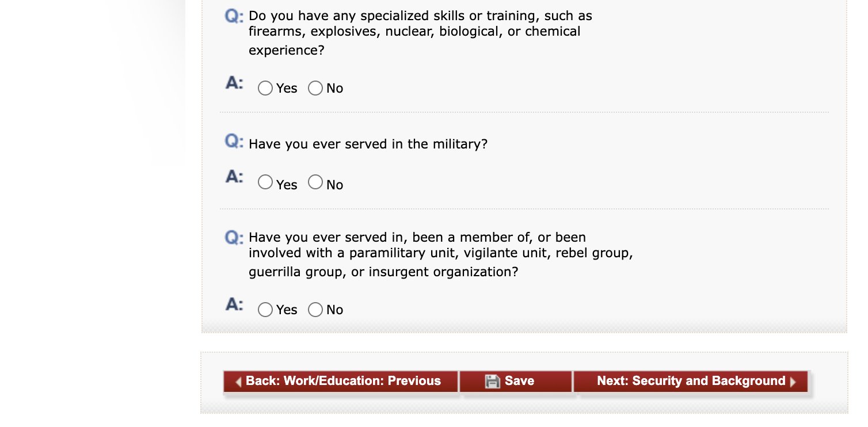Continue to Next: Security and Background
868x427 pixels.
[x=691, y=381]
